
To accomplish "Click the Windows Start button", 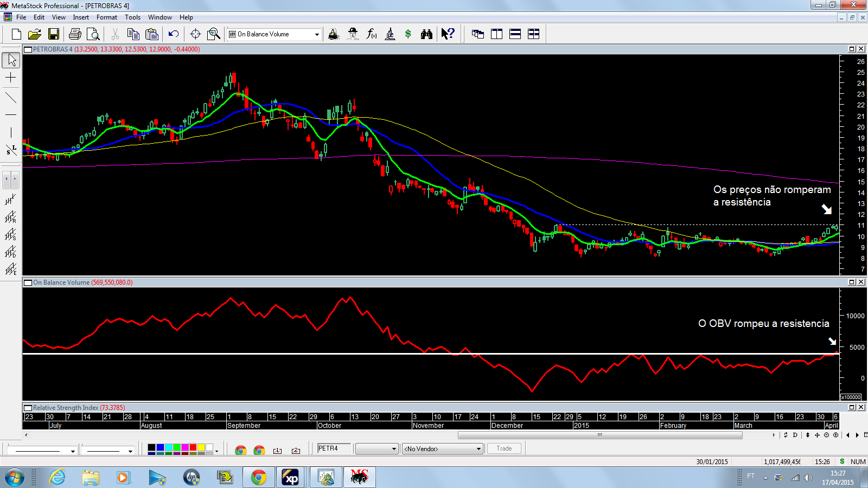I will [x=15, y=478].
